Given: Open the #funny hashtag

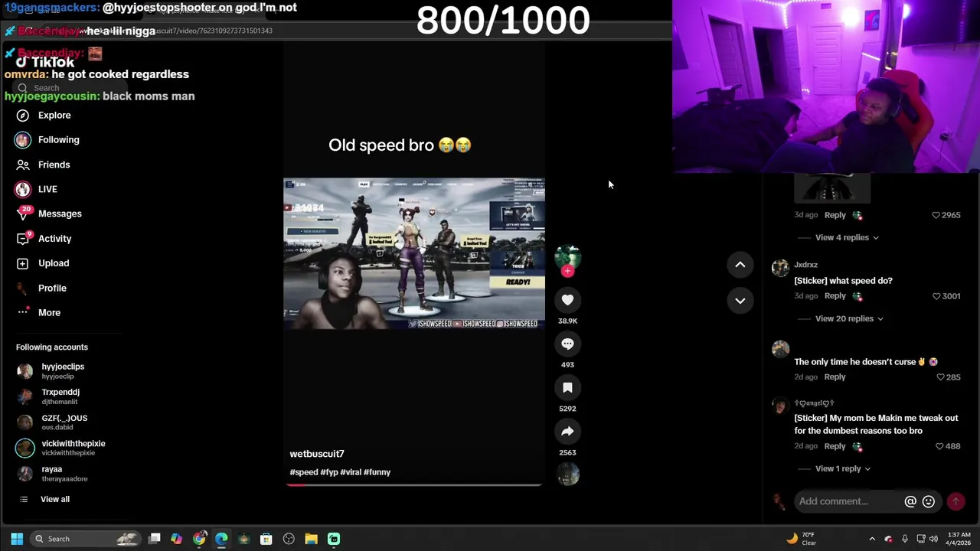Looking at the screenshot, I should [x=377, y=472].
